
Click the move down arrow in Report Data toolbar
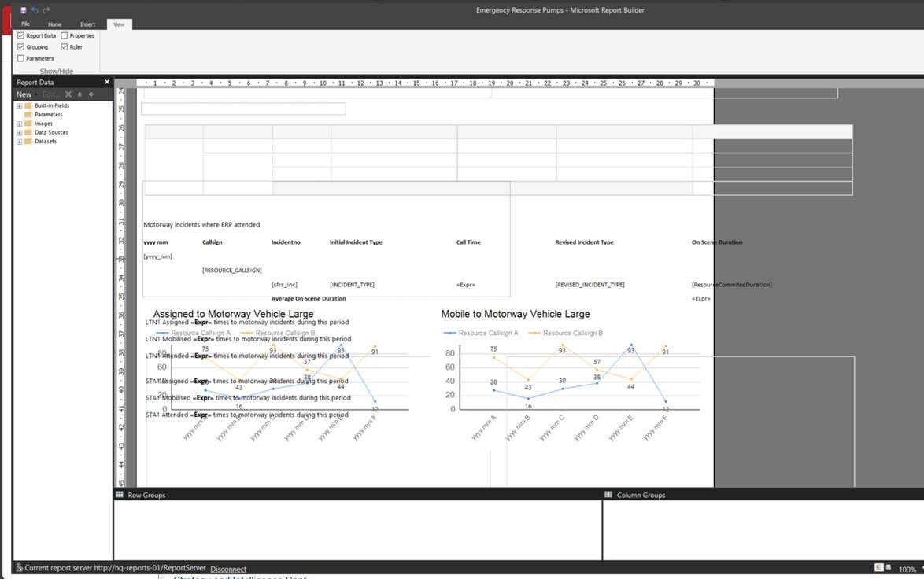tap(90, 94)
